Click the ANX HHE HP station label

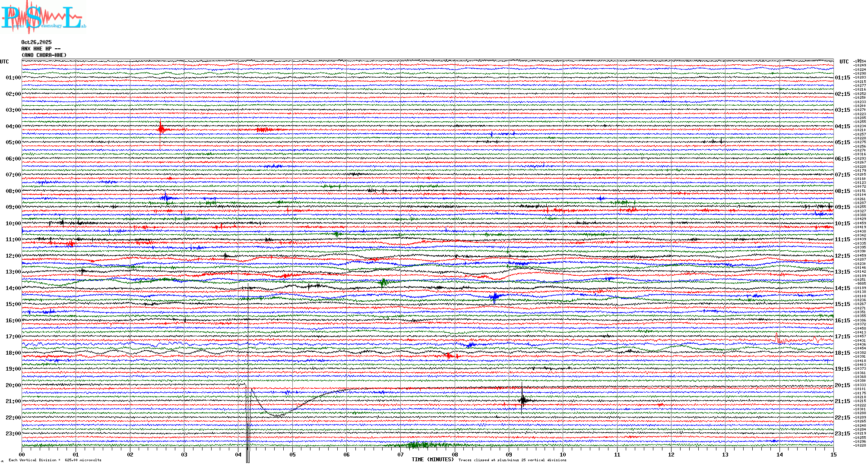pyautogui.click(x=41, y=49)
